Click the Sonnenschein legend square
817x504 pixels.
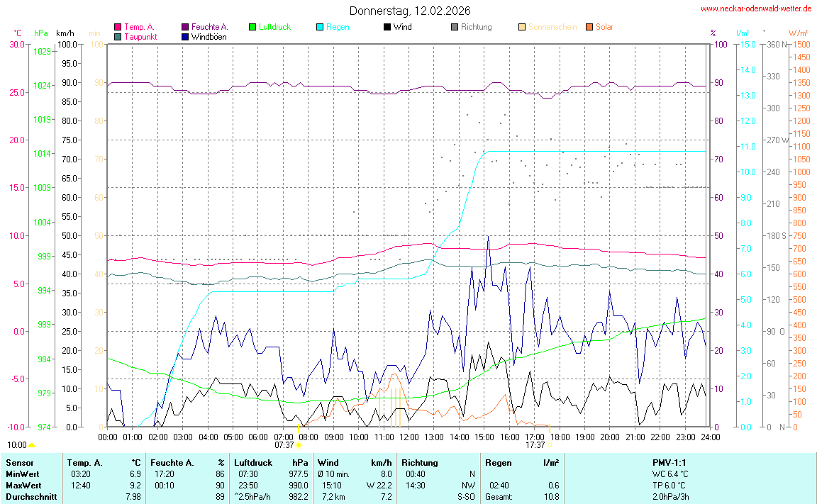click(x=522, y=27)
